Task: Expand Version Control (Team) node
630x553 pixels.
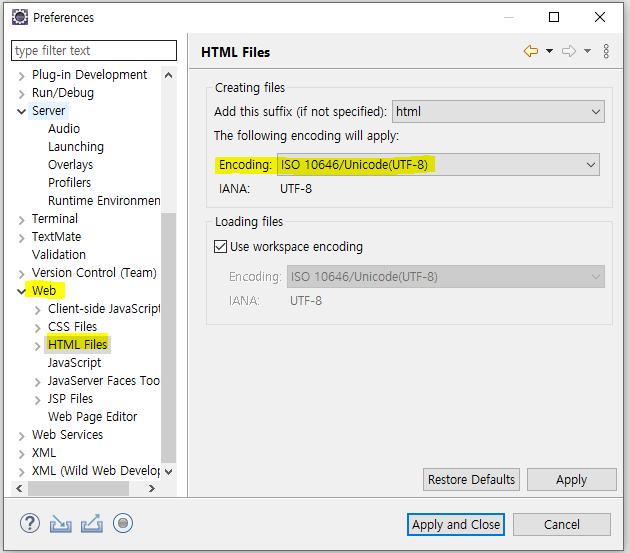Action: pyautogui.click(x=21, y=274)
